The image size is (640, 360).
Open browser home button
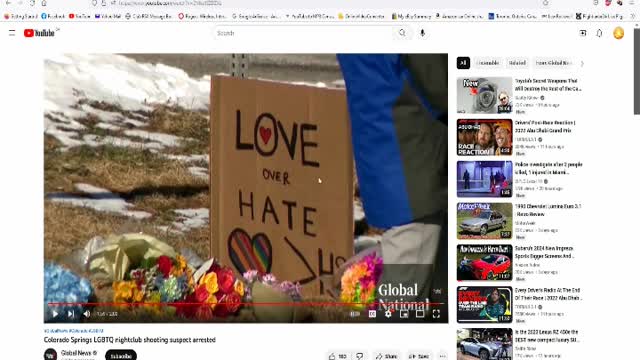44,3
